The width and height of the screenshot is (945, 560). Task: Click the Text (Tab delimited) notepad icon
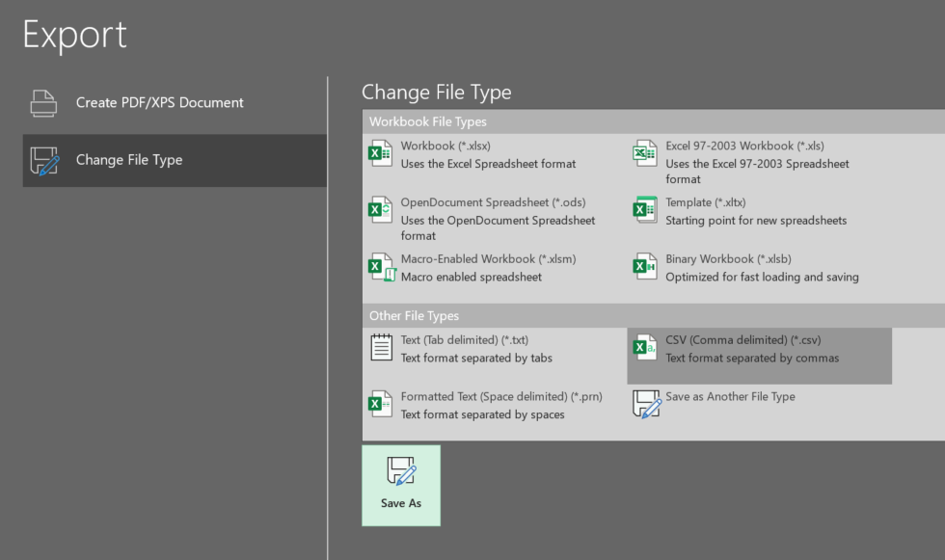[380, 347]
